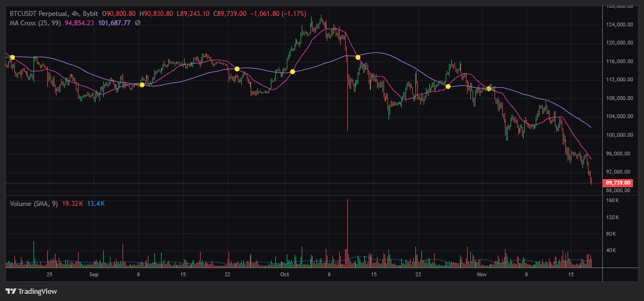Click the yellow cross marker just after Oct 1
This screenshot has width=644, height=301.
[292, 71]
